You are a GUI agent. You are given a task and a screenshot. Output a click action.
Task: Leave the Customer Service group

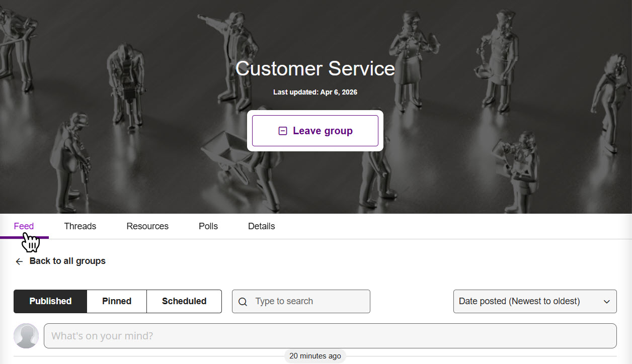coord(315,131)
